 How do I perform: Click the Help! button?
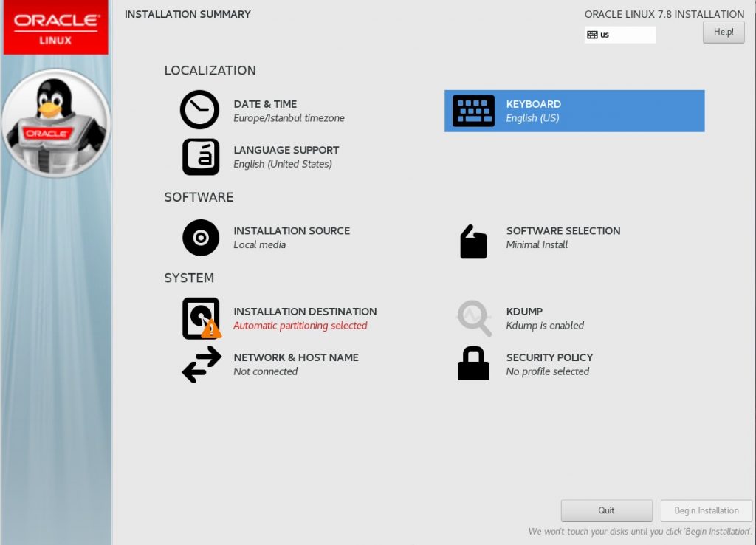tap(724, 32)
